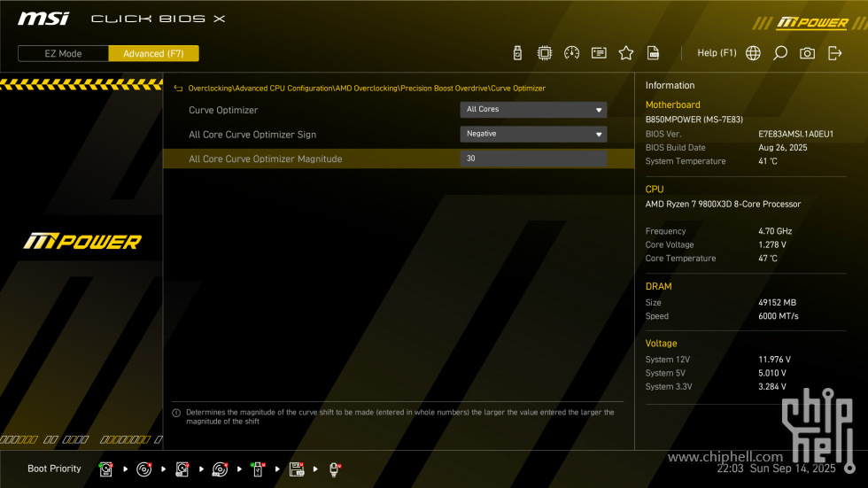Click the DRAM size 49152 MB value
The image size is (868, 488).
[778, 303]
